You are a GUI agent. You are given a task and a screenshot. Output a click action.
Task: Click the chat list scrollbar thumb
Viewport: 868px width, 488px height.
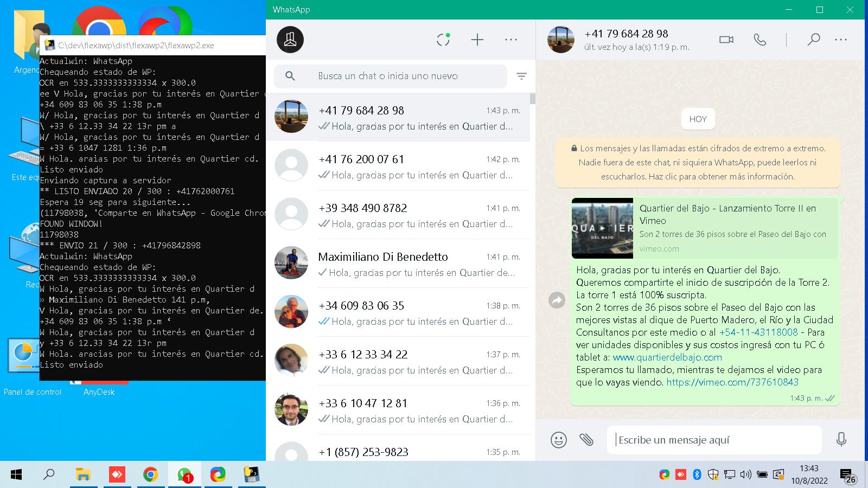click(533, 99)
